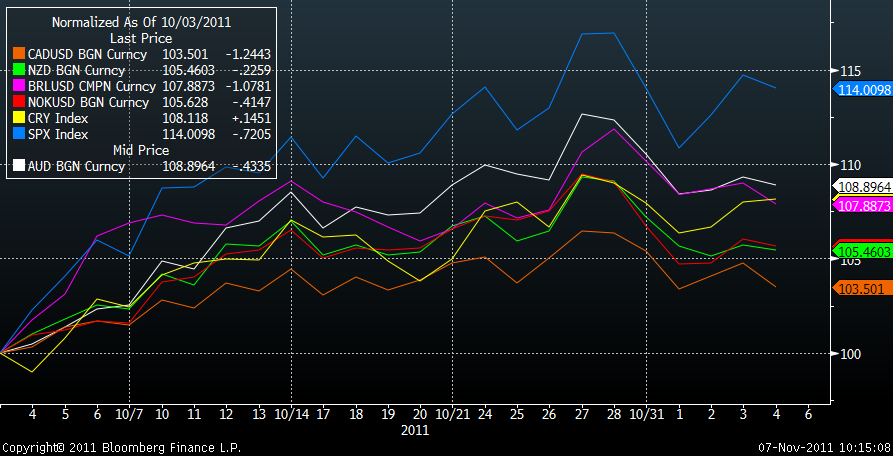Click the 115 y-axis label
This screenshot has height=456, width=893.
point(851,71)
